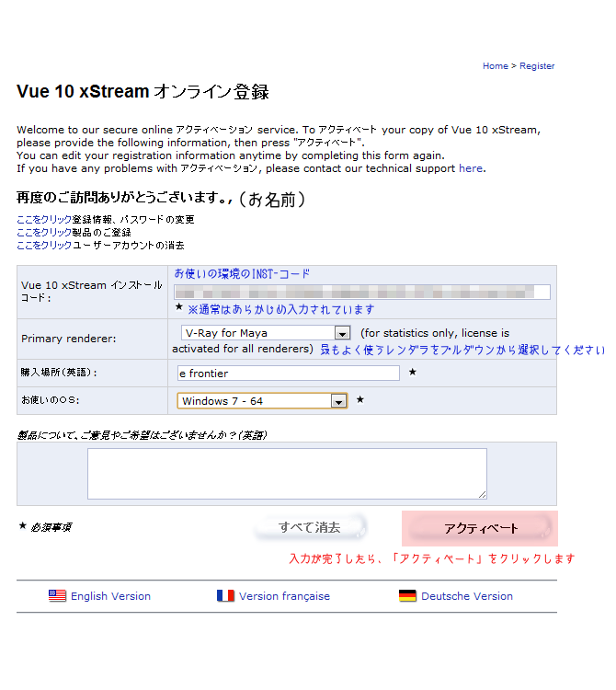
Task: Open the Deutsche Version link
Action: click(467, 596)
